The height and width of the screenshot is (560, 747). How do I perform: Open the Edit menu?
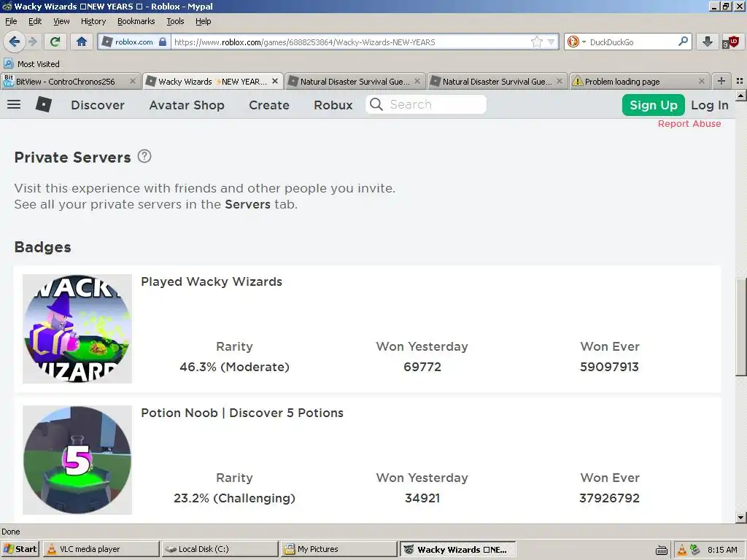(x=35, y=21)
